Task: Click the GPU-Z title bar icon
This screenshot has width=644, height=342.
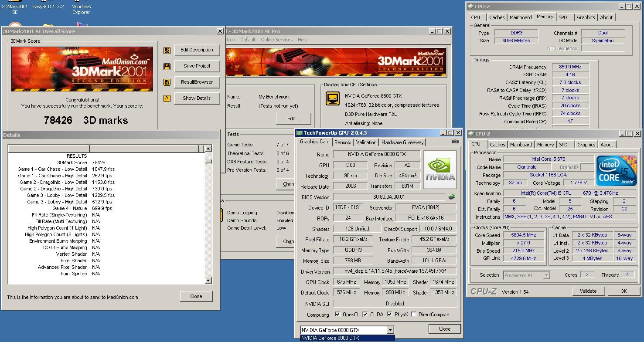Action: click(x=300, y=133)
